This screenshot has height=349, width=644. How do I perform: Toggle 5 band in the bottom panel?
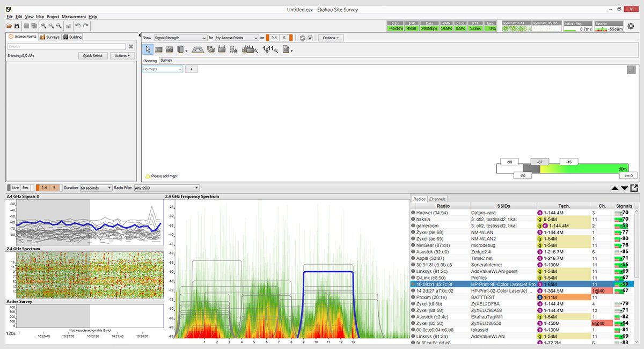click(x=55, y=188)
